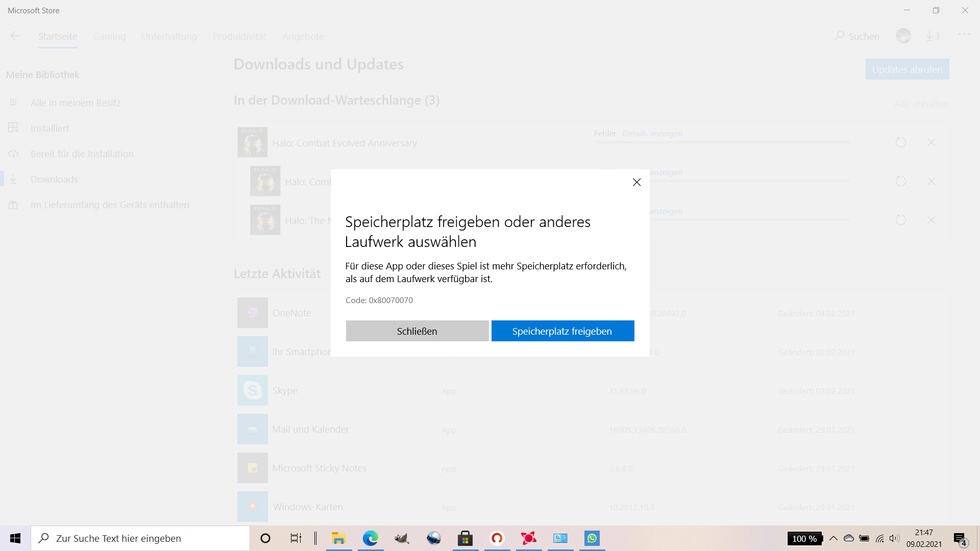980x551 pixels.
Task: Click the user profile avatar
Action: coord(903,36)
